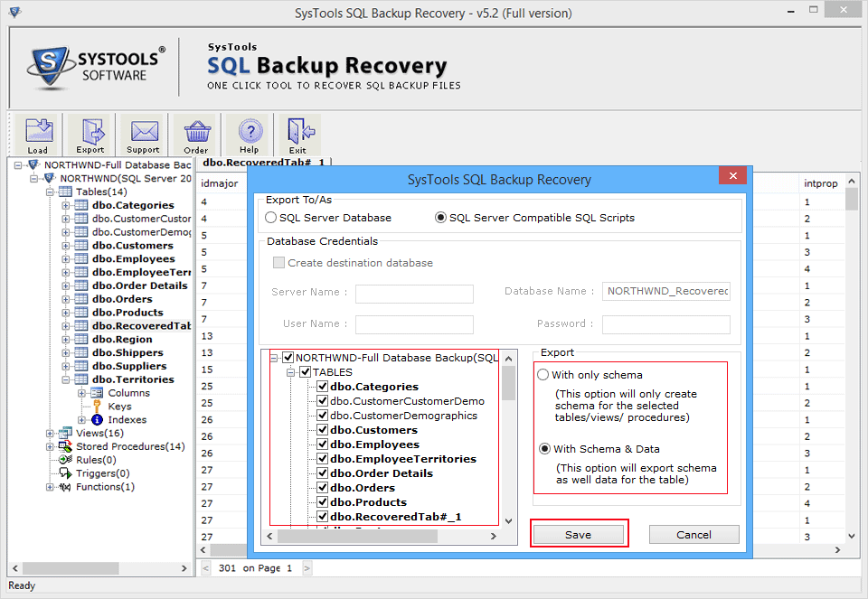
Task: Click the dbo.Suppliers table icon
Action: click(x=81, y=366)
